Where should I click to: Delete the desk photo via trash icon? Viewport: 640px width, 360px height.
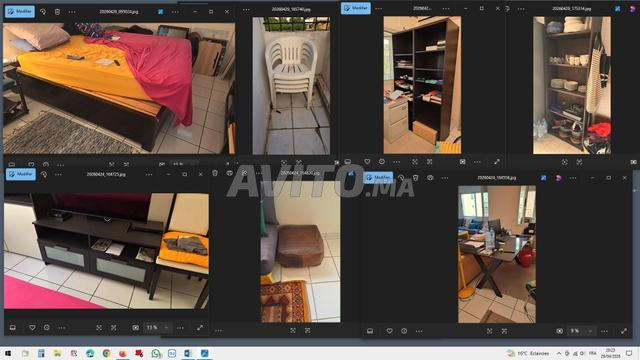pos(416,178)
